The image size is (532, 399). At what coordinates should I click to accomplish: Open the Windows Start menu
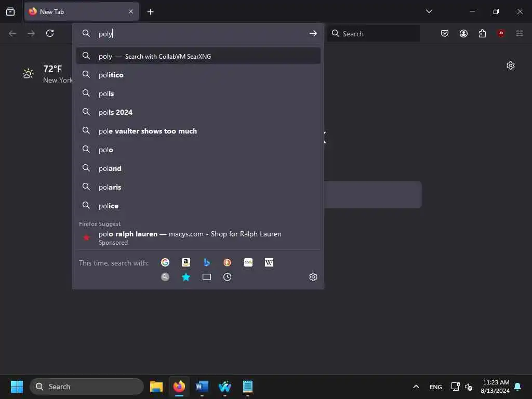pyautogui.click(x=17, y=387)
